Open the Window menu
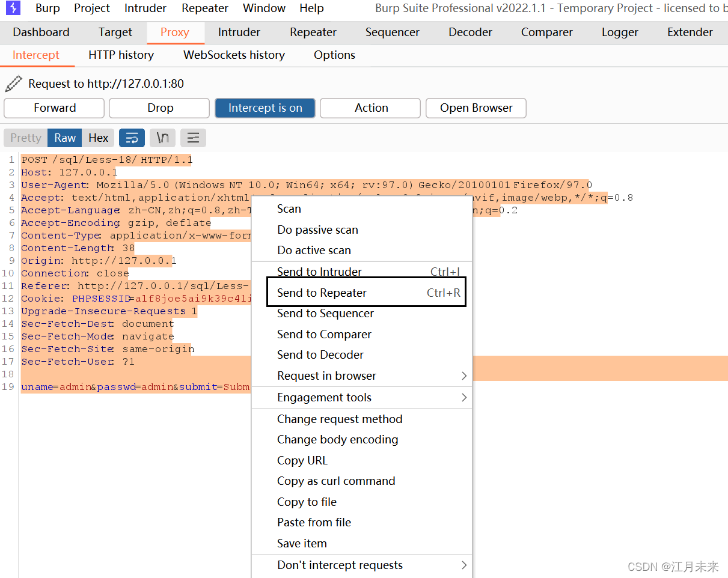Screen dimensions: 728x578 pos(264,8)
